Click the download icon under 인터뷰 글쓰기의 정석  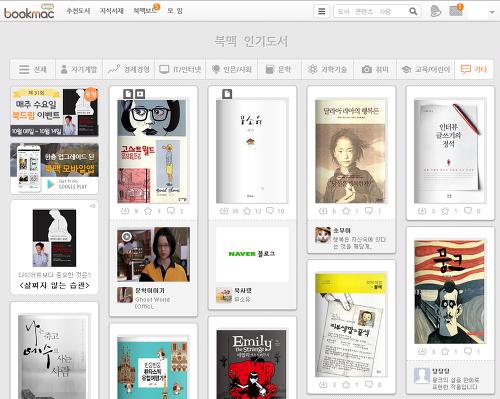tap(422, 211)
